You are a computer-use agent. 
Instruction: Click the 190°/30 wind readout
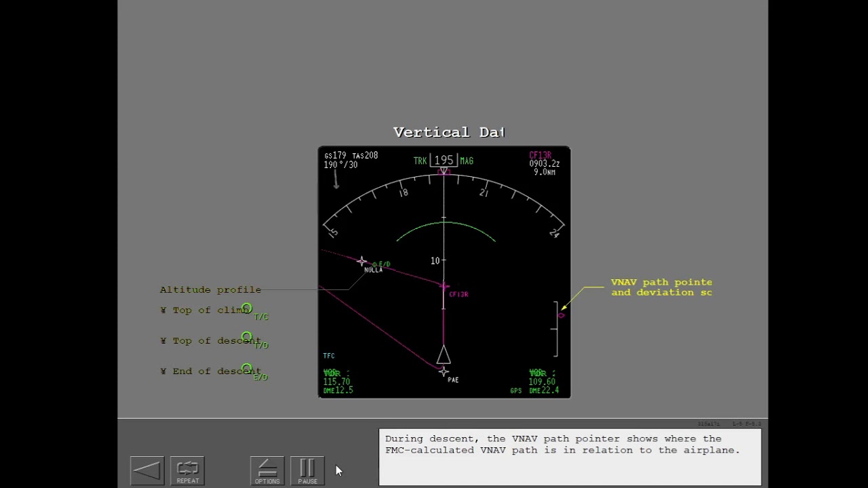coord(341,165)
